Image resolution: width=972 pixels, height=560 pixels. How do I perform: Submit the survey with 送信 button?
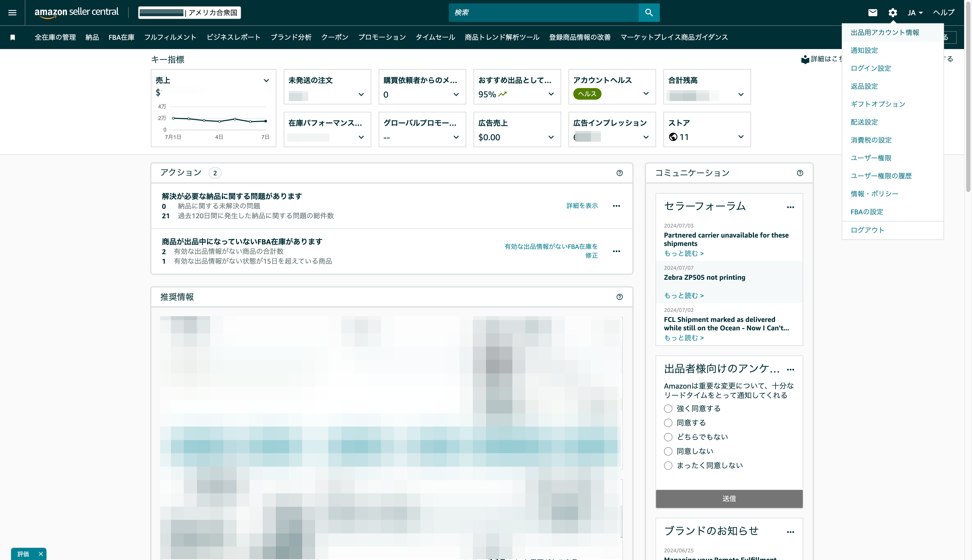pyautogui.click(x=729, y=499)
